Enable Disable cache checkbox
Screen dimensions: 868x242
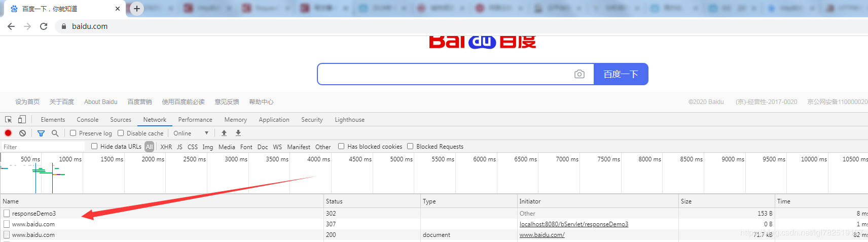[121, 133]
